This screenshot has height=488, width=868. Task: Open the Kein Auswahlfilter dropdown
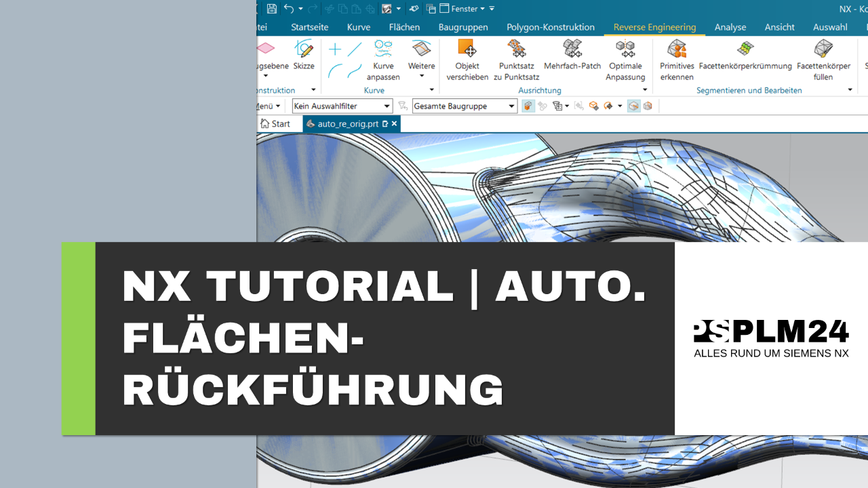pyautogui.click(x=342, y=106)
